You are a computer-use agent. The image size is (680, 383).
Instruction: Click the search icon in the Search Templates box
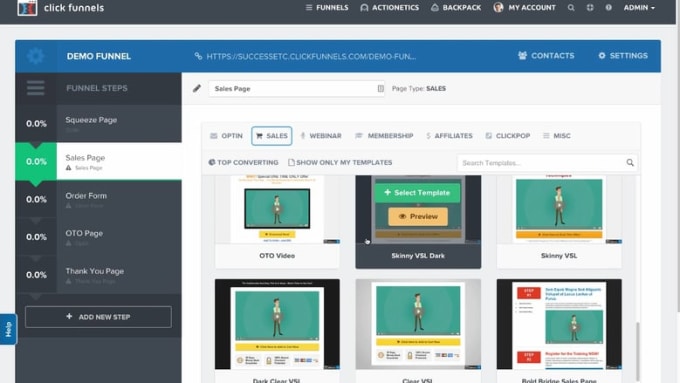630,163
